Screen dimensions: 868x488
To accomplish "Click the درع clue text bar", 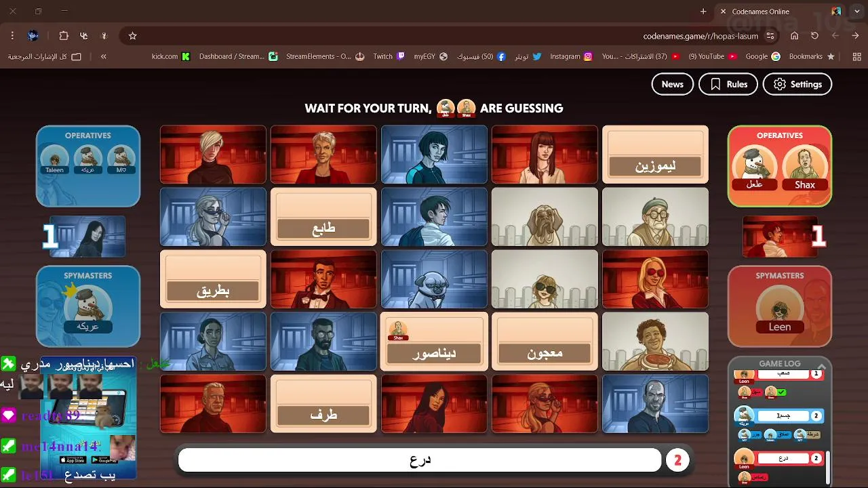I will point(420,460).
